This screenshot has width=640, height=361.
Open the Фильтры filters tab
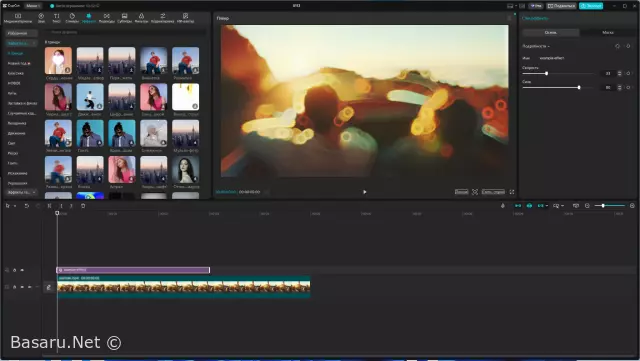tap(141, 18)
